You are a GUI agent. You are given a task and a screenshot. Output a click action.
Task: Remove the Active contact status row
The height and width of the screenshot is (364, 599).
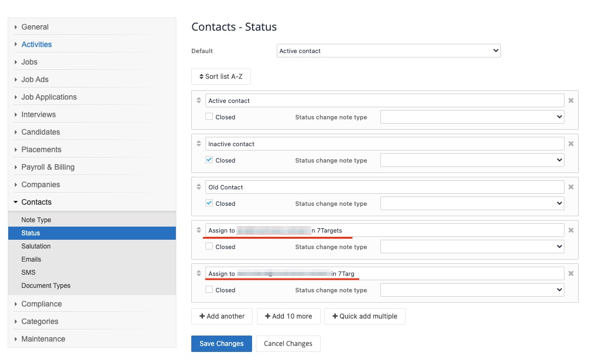point(571,101)
